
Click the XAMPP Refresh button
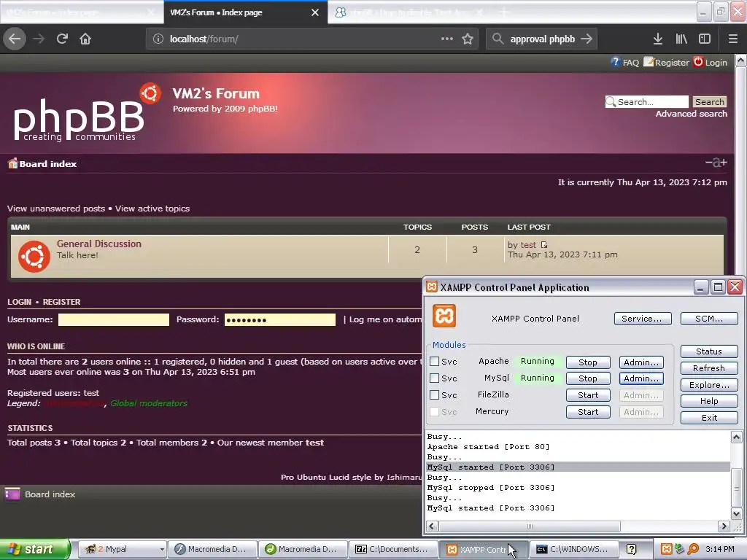pos(709,368)
